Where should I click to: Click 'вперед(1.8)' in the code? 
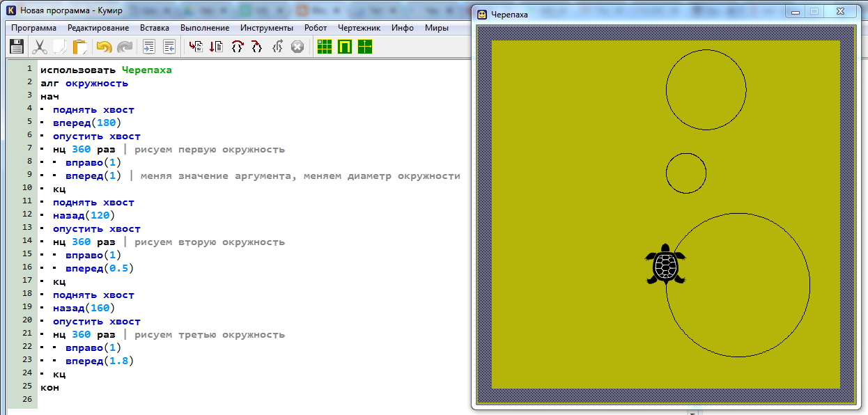click(99, 361)
